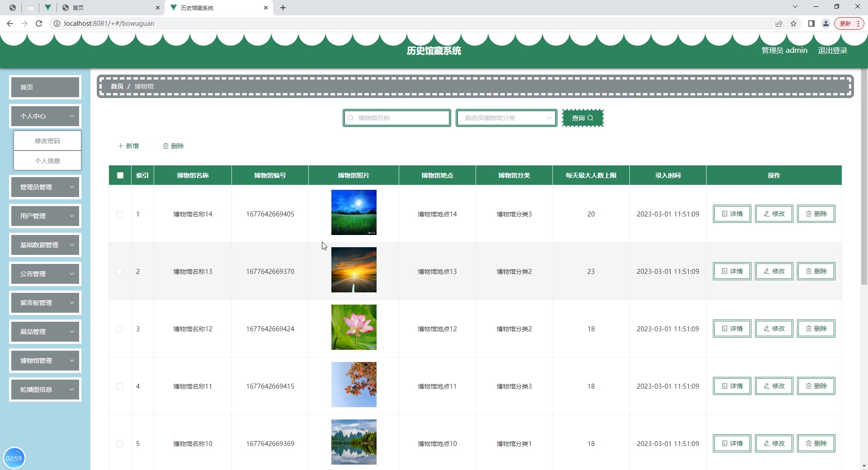Click 修改 for 博物馆名称10

(x=774, y=443)
